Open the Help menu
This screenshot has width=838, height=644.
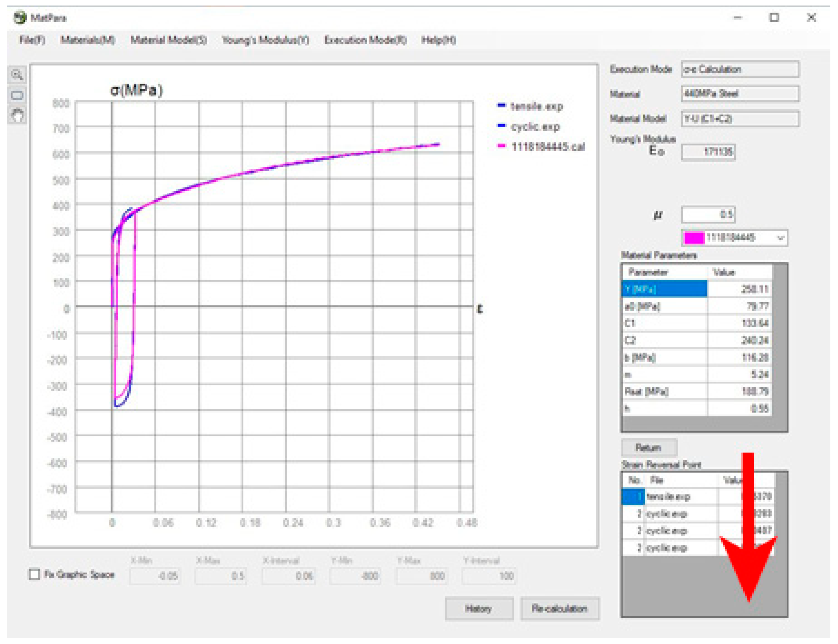point(439,40)
